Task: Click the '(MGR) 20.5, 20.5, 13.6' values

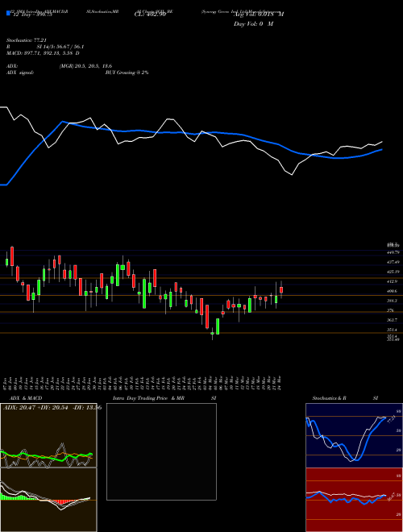Action: 85,66
